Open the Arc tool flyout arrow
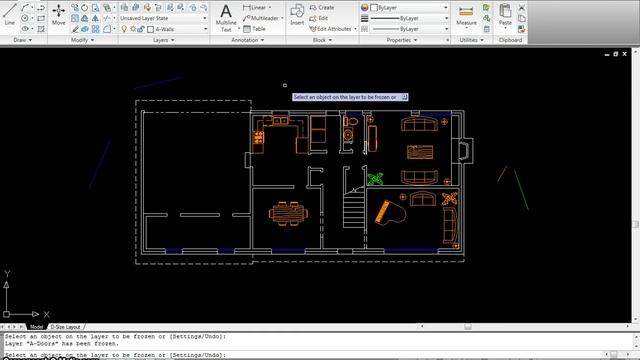640x360 pixels. tap(32, 7)
